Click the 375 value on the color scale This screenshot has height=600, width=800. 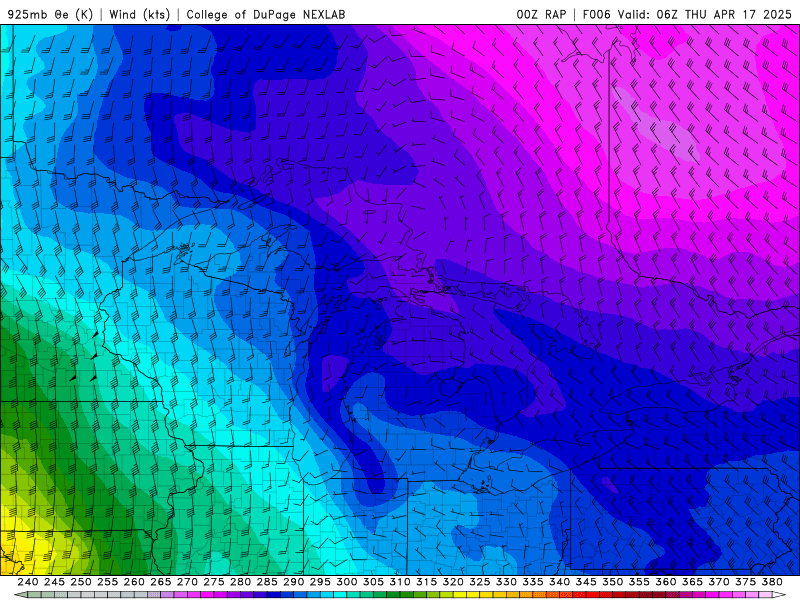(745, 582)
